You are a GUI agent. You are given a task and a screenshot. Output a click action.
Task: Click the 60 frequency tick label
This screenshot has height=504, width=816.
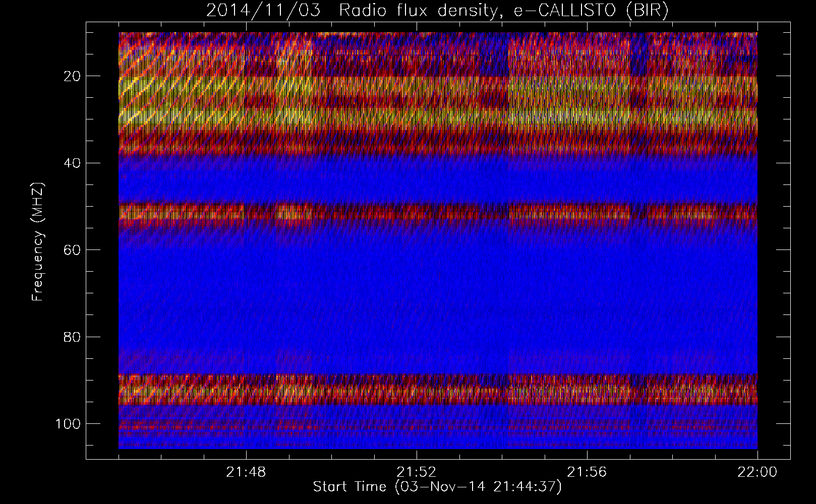tap(73, 250)
